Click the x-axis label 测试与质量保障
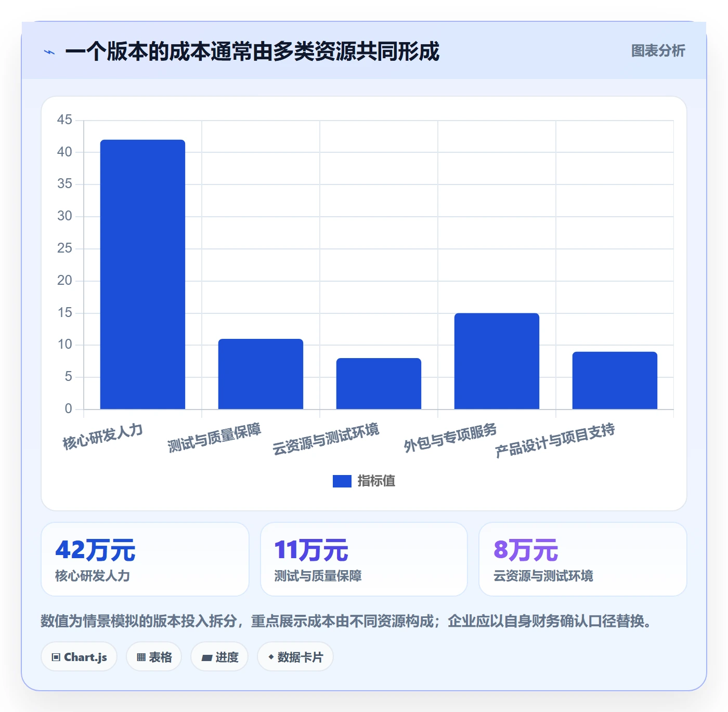Viewport: 728px width, 712px height. pyautogui.click(x=214, y=438)
